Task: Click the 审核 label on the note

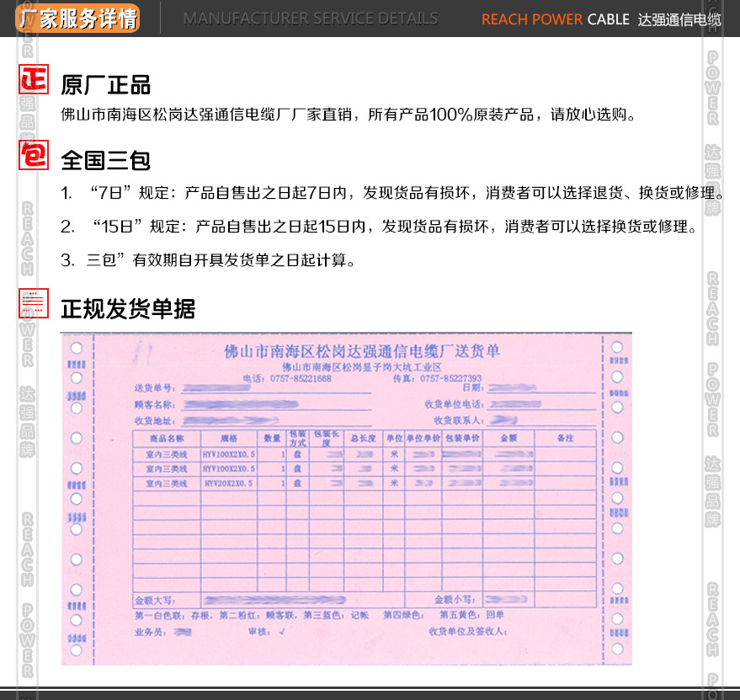Action: (x=258, y=632)
